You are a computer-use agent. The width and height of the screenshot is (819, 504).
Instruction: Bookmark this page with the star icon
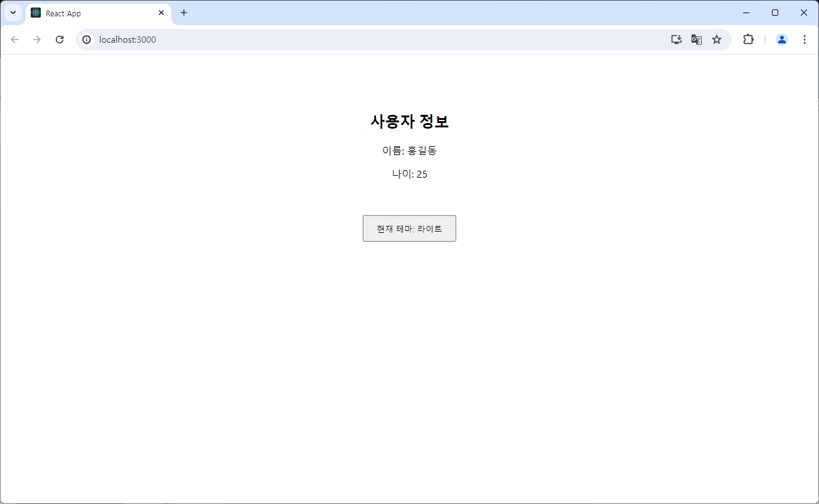click(717, 40)
